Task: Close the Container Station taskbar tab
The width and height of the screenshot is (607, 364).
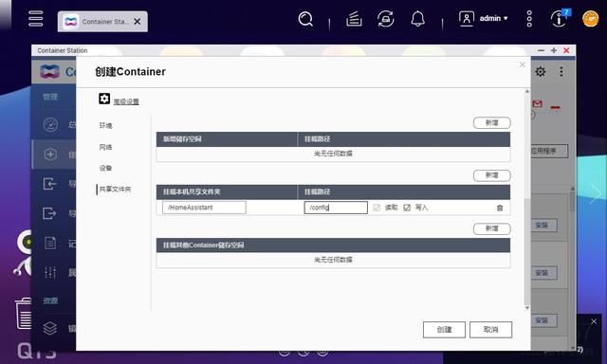Action: click(x=137, y=22)
